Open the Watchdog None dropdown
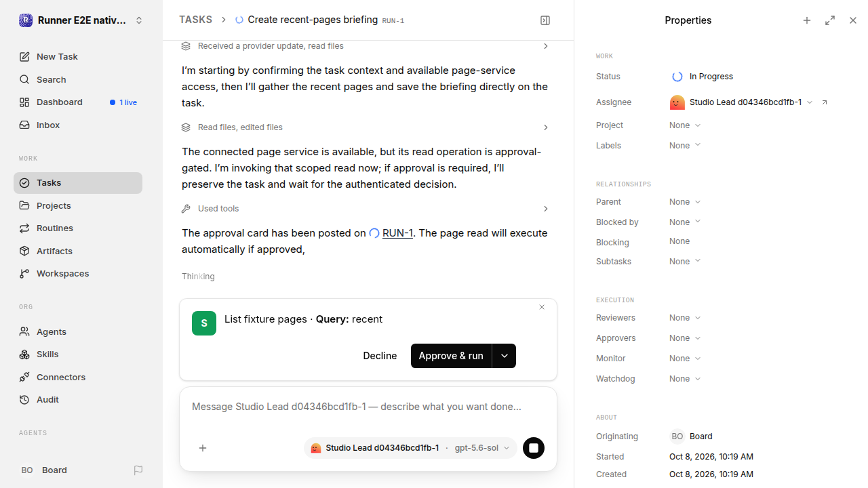 pyautogui.click(x=685, y=379)
